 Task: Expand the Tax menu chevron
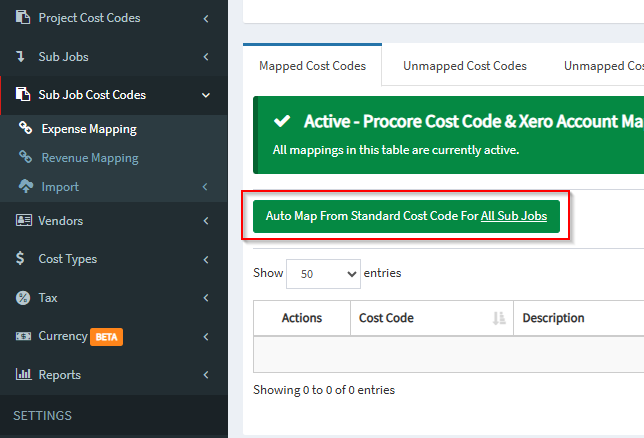[206, 298]
